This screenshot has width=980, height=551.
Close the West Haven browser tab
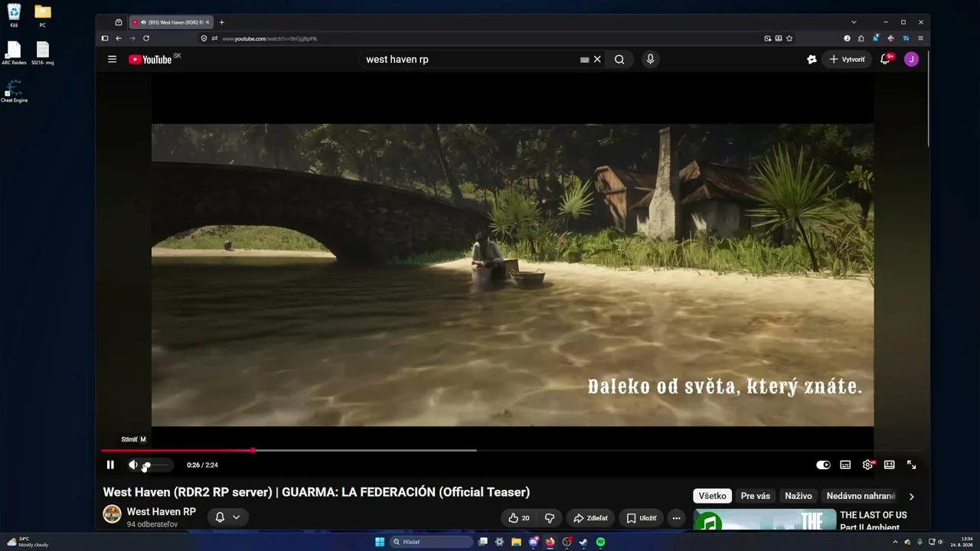[207, 22]
